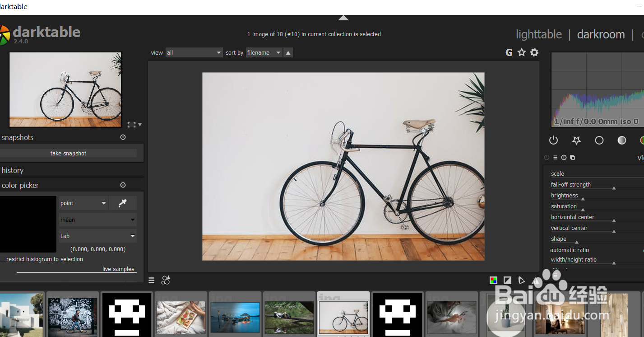The width and height of the screenshot is (644, 337).
Task: Enable restrict histogram to selection checkbox
Action: click(3, 259)
